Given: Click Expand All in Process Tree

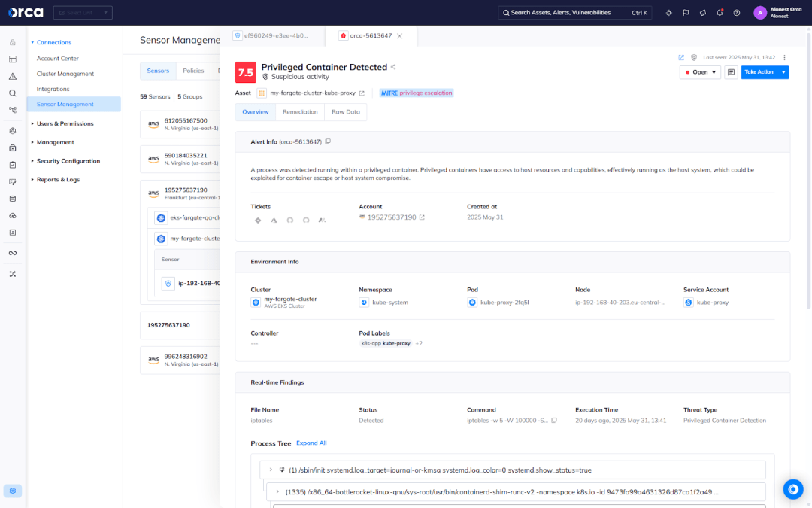Looking at the screenshot, I should 311,443.
